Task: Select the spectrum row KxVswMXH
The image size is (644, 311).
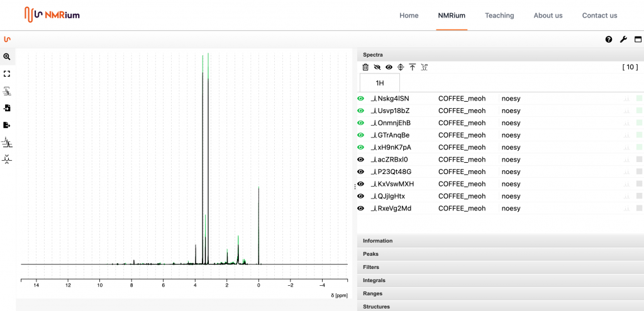Action: [x=500, y=184]
